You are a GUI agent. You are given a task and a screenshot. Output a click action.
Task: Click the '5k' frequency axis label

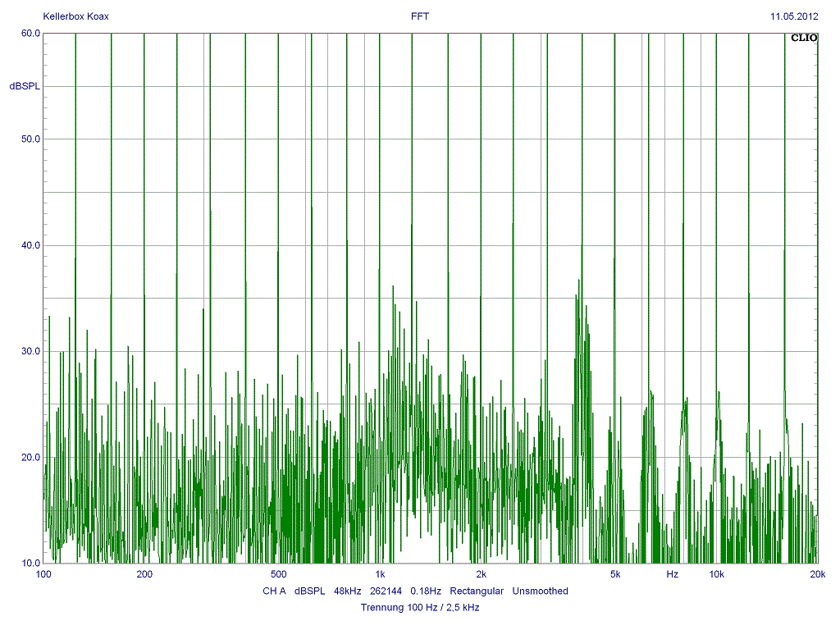(615, 575)
